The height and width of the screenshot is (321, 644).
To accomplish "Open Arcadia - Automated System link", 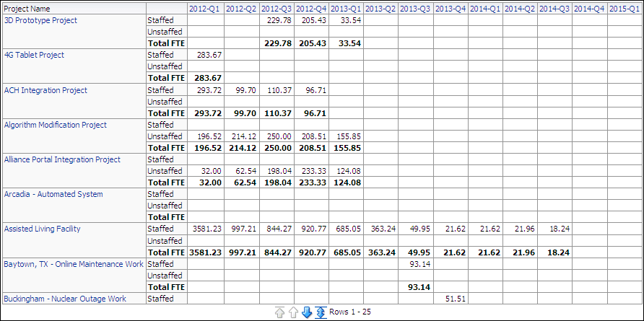I will [53, 194].
